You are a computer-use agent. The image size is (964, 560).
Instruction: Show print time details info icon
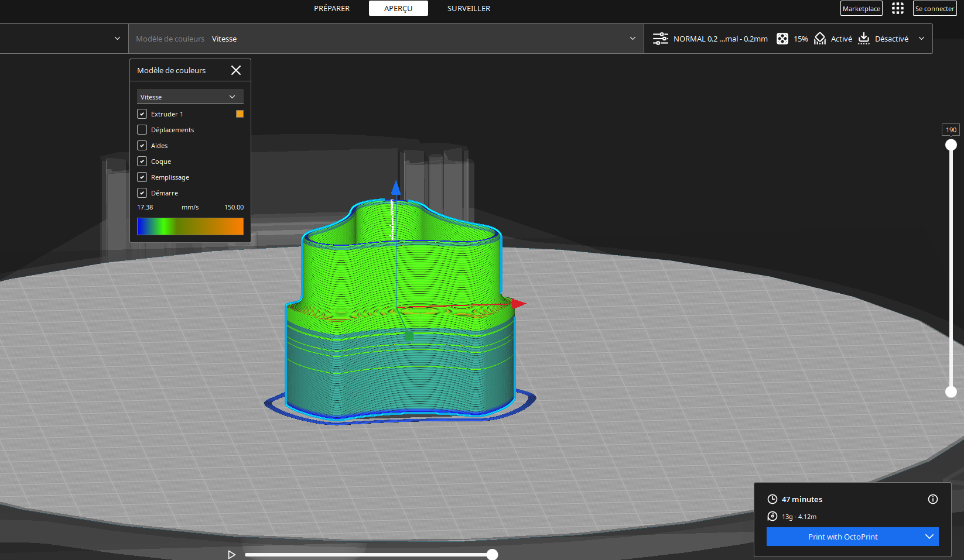(933, 499)
